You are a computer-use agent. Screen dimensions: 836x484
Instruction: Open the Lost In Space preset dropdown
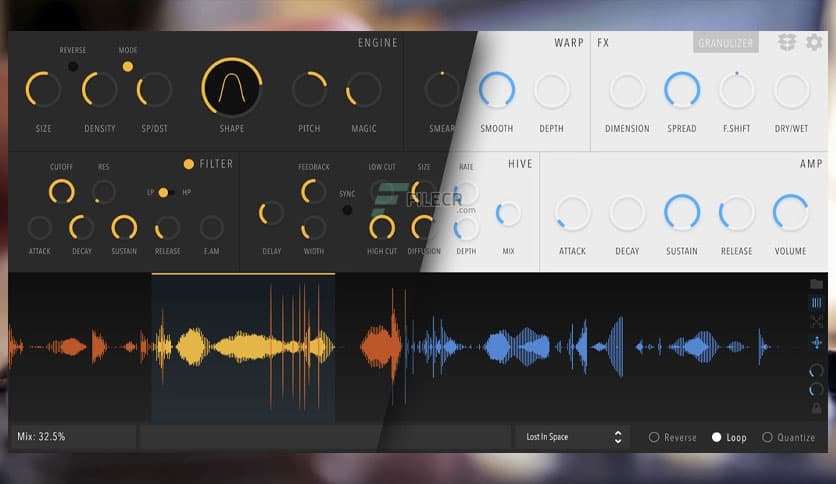pyautogui.click(x=573, y=437)
